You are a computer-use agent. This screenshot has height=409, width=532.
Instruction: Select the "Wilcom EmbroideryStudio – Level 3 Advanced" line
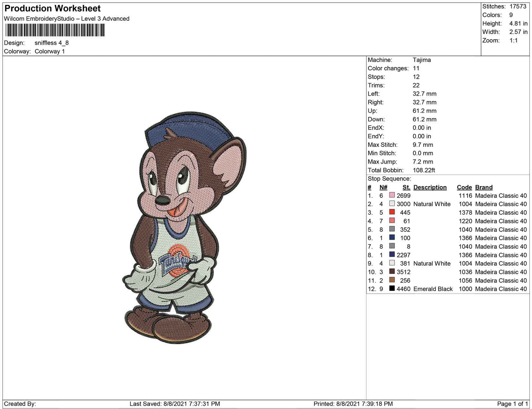(67, 19)
